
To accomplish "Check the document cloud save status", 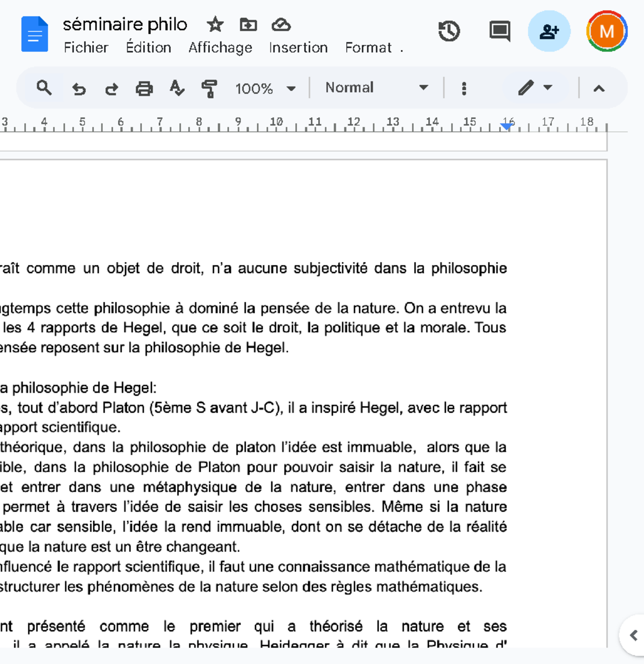I will coord(281,25).
